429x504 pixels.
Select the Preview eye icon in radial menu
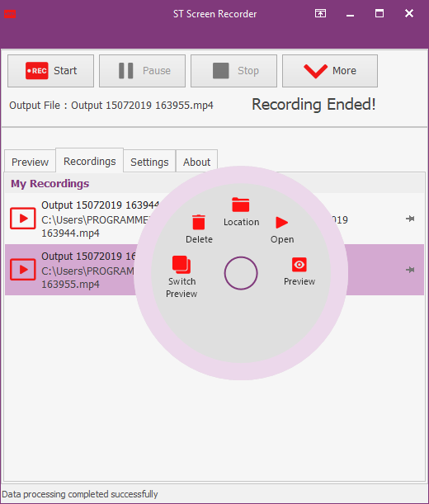click(x=299, y=265)
